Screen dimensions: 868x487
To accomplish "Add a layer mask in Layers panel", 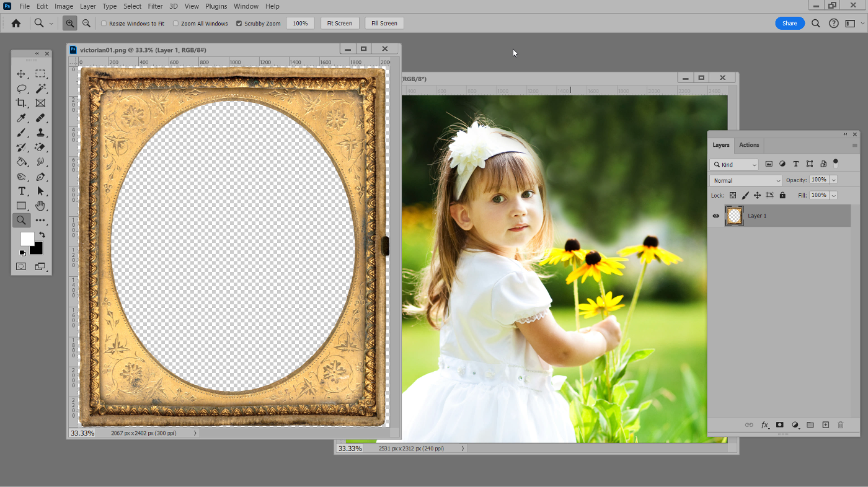I will (779, 425).
